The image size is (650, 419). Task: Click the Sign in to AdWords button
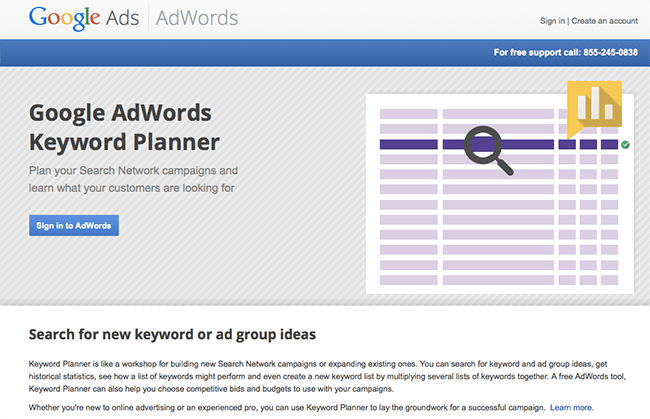click(x=74, y=225)
